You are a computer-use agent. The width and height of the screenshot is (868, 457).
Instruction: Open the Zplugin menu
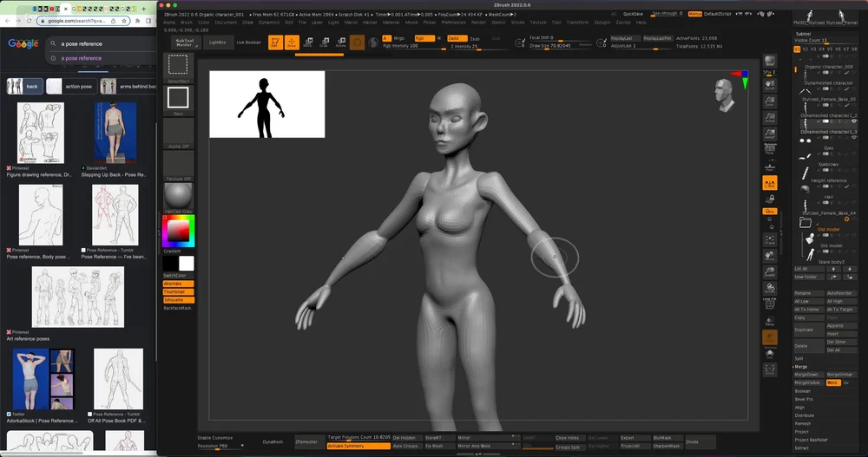click(602, 23)
